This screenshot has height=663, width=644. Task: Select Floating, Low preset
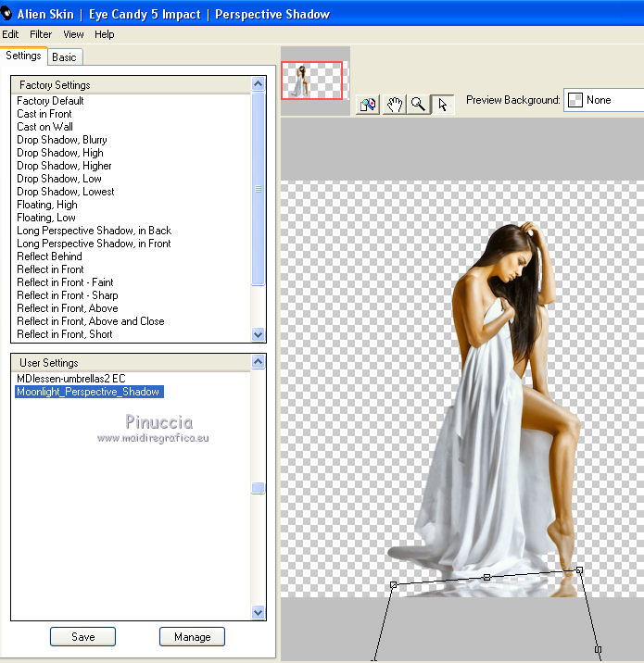coord(46,218)
